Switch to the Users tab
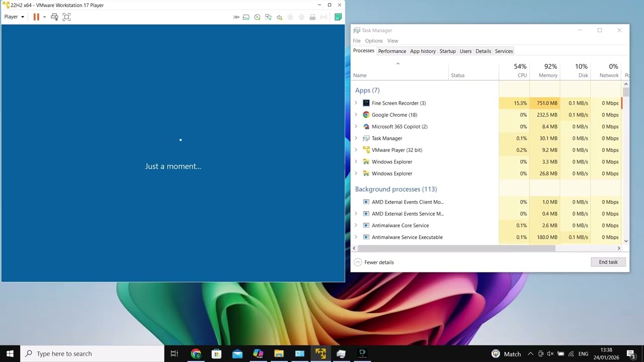 [x=465, y=51]
